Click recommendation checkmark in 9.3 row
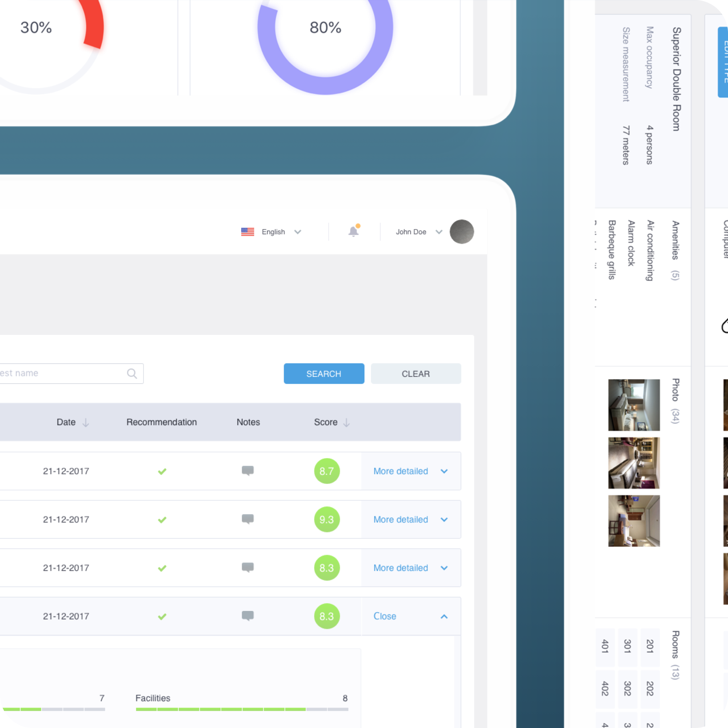 pyautogui.click(x=162, y=520)
